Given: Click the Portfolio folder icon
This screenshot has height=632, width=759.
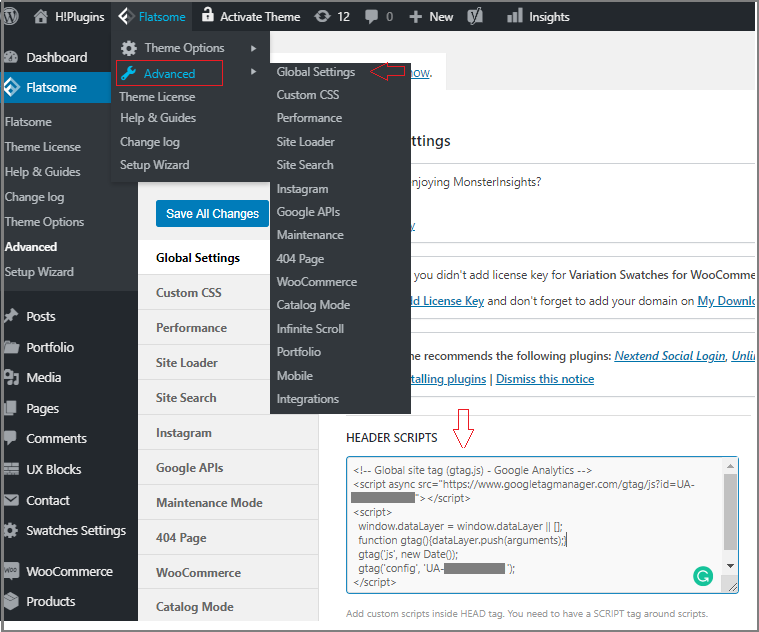Looking at the screenshot, I should coord(11,347).
